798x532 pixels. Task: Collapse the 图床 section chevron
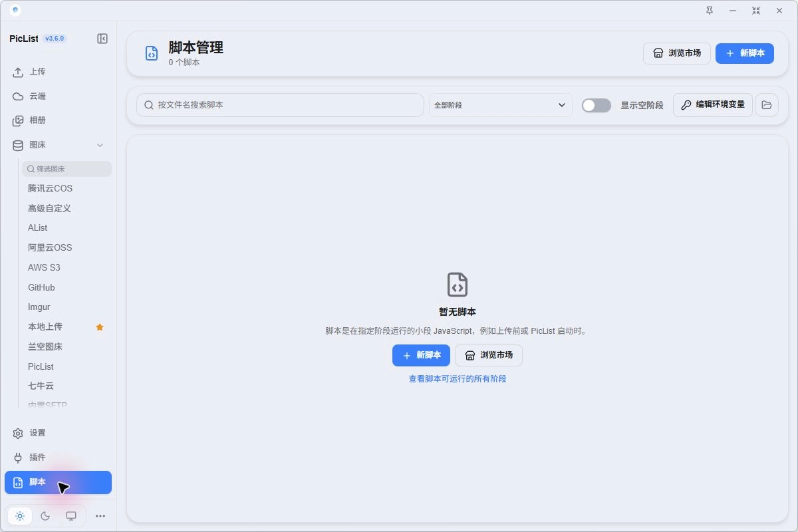click(100, 145)
